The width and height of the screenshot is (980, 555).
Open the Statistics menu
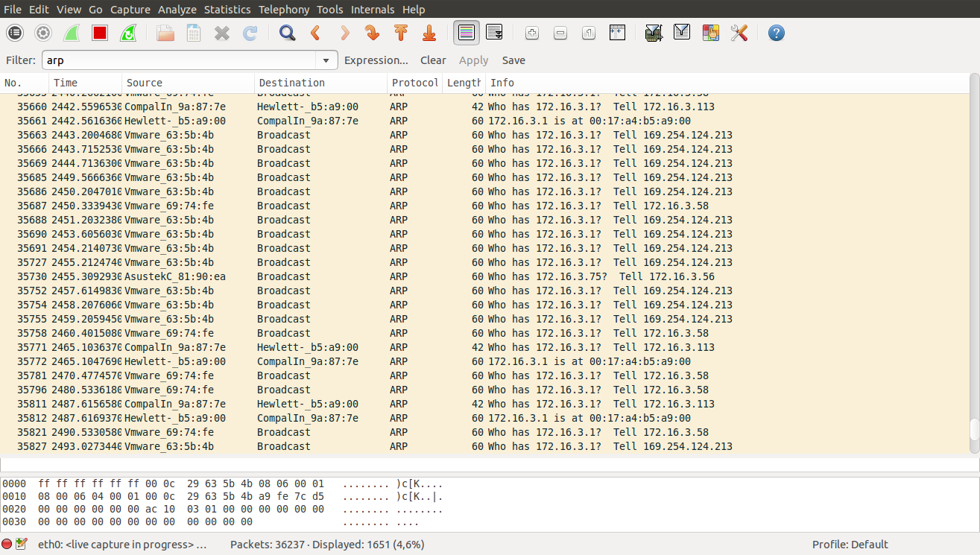(x=227, y=10)
